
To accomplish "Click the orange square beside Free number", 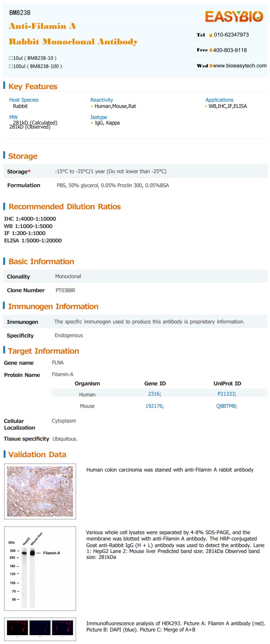I will click(211, 50).
